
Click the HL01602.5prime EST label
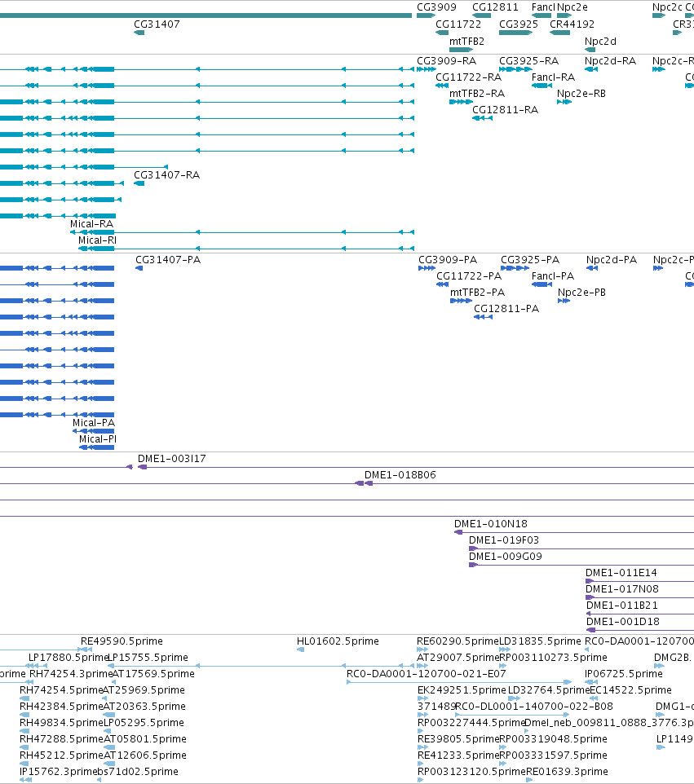click(338, 641)
